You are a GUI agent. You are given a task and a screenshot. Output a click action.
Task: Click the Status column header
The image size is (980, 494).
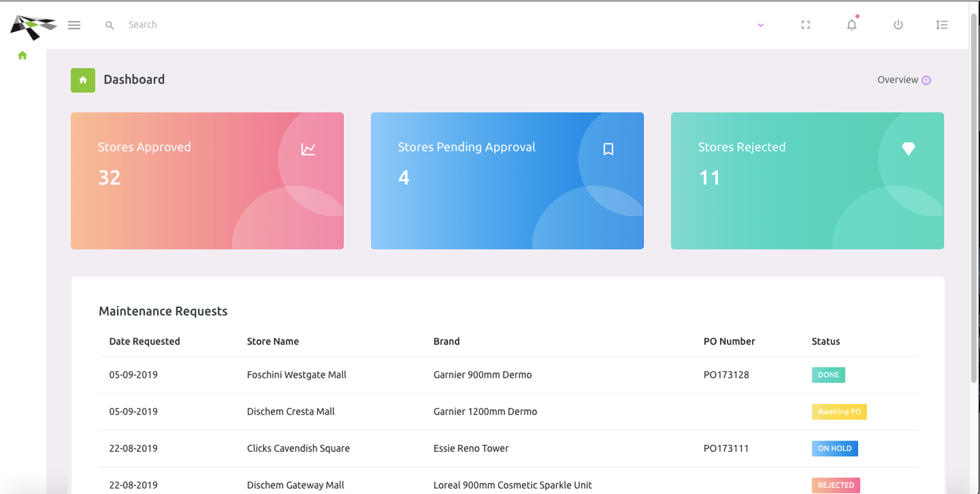(825, 341)
